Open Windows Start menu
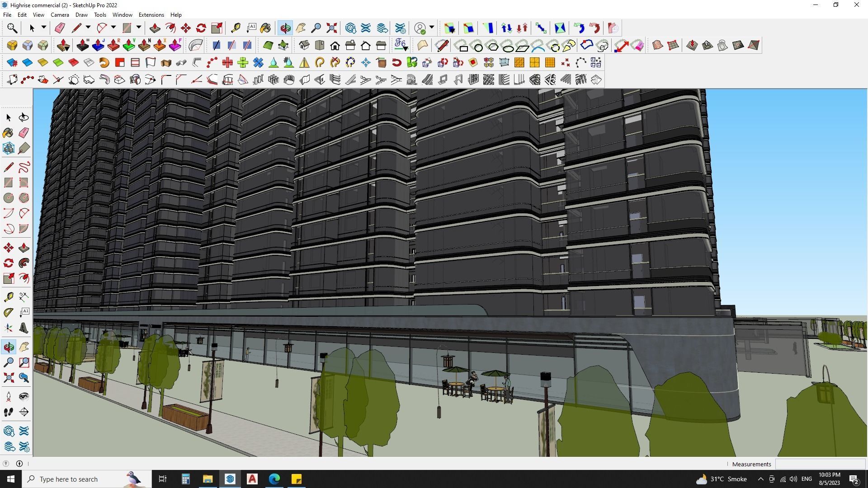Screen dimensions: 868x488 [x=11, y=479]
